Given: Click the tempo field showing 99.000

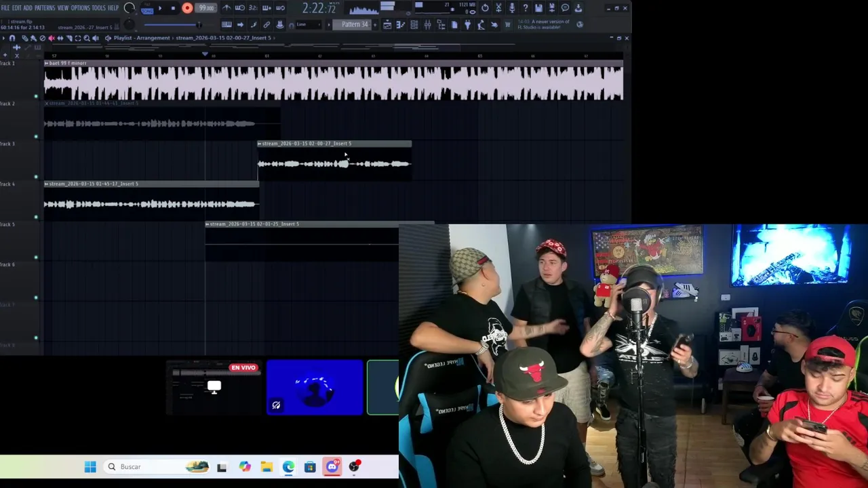Looking at the screenshot, I should 205,8.
